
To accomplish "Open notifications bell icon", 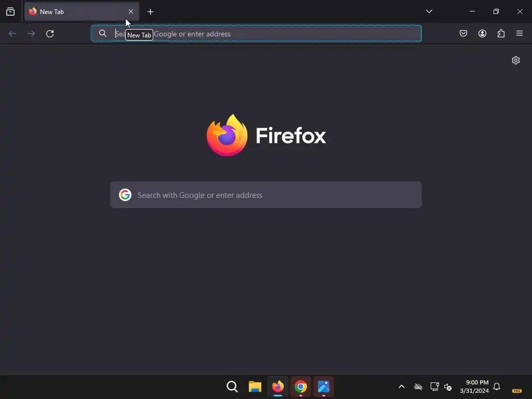I will point(497,387).
